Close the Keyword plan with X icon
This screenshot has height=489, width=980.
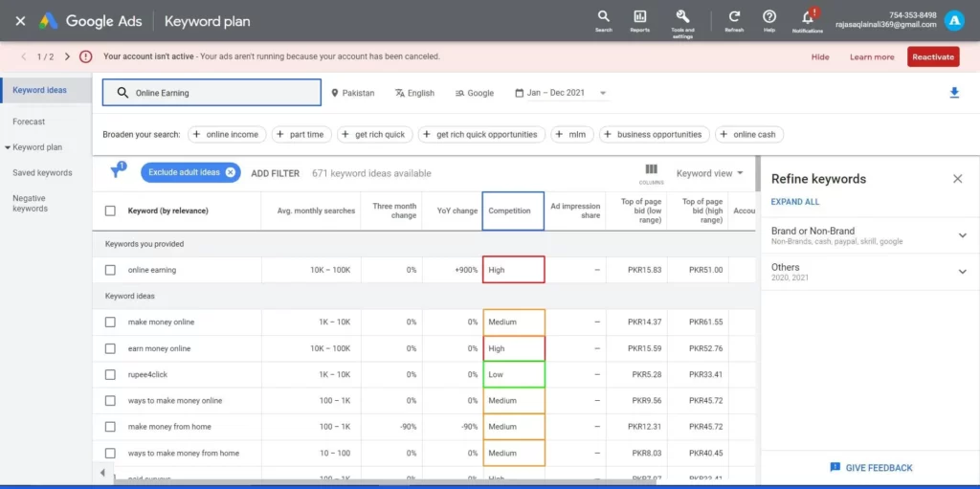click(x=21, y=21)
